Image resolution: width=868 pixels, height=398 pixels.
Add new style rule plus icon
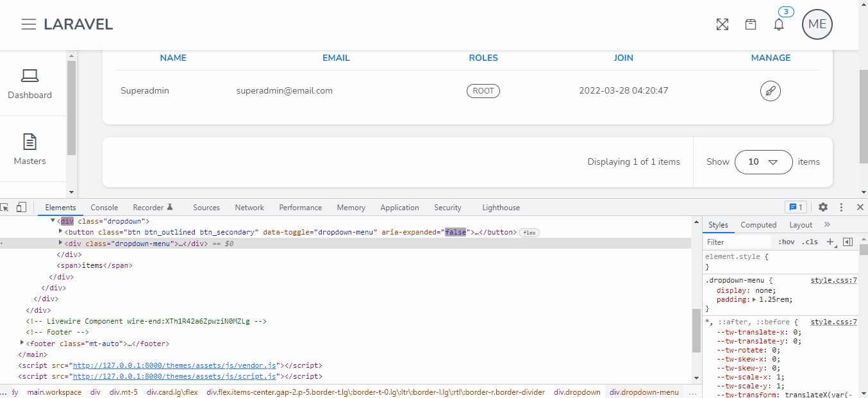(x=830, y=242)
